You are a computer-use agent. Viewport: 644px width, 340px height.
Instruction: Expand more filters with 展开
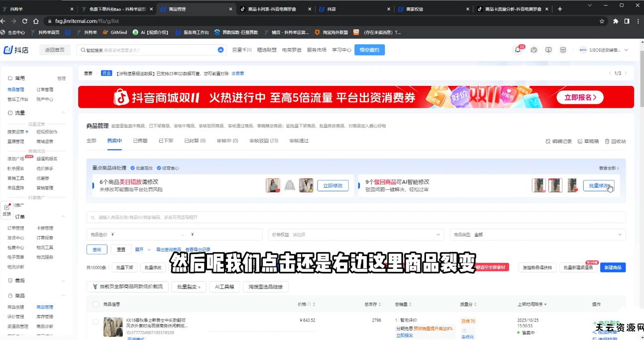tap(141, 250)
